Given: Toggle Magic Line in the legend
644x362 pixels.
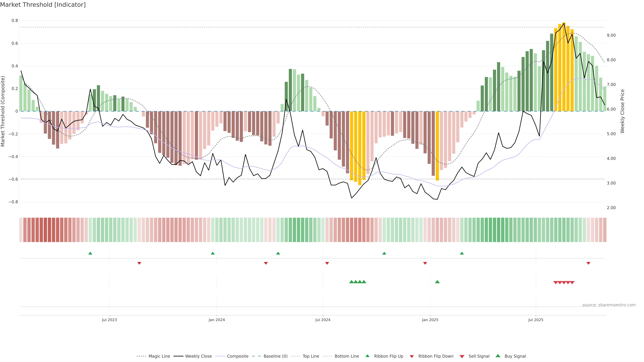Looking at the screenshot, I should 159,356.
